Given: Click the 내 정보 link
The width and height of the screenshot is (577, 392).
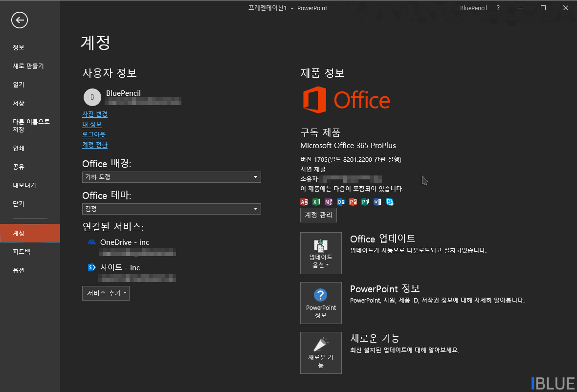Looking at the screenshot, I should pyautogui.click(x=92, y=124).
